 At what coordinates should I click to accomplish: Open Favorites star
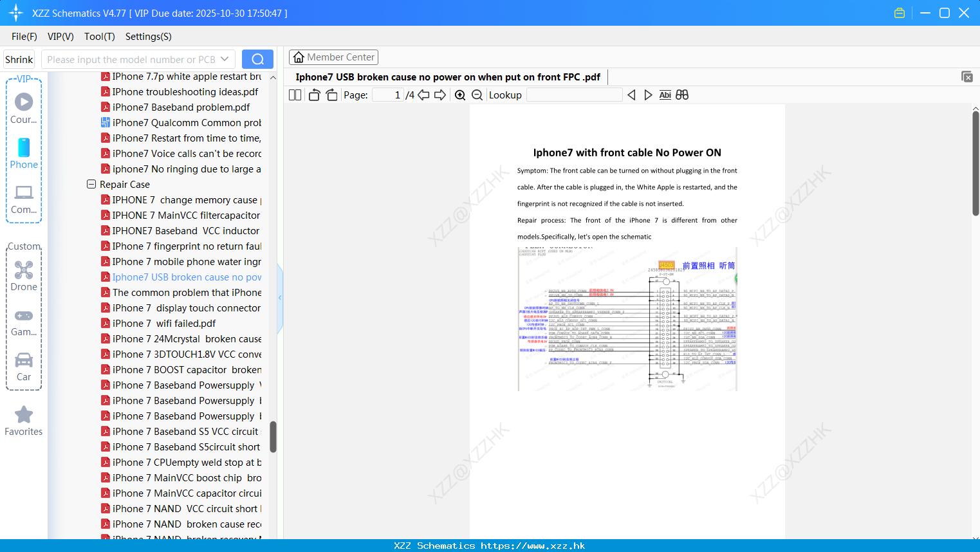24,421
